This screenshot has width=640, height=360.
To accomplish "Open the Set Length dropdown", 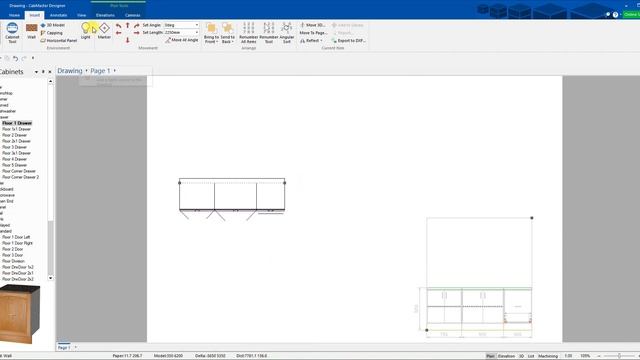I will click(x=197, y=33).
